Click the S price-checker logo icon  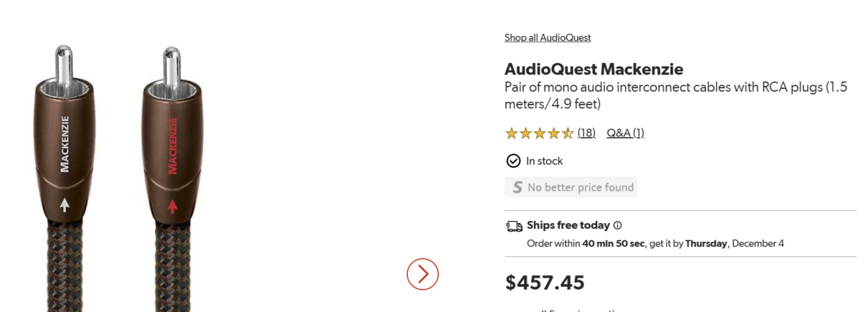[x=516, y=187]
